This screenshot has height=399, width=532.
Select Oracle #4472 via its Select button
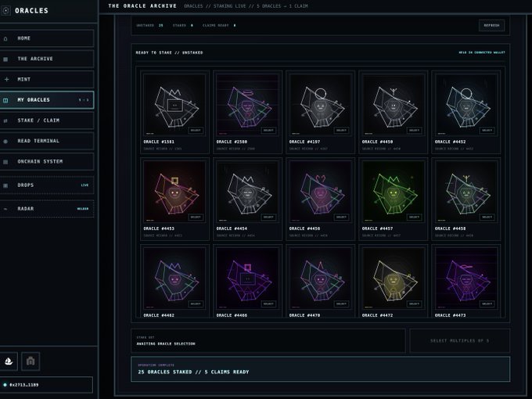[x=415, y=304]
